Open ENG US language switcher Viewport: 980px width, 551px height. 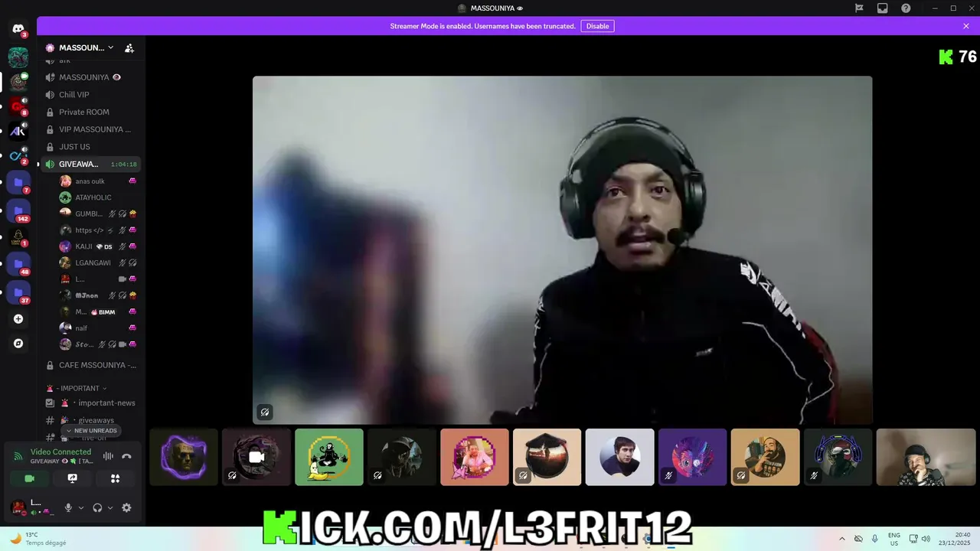[893, 539]
